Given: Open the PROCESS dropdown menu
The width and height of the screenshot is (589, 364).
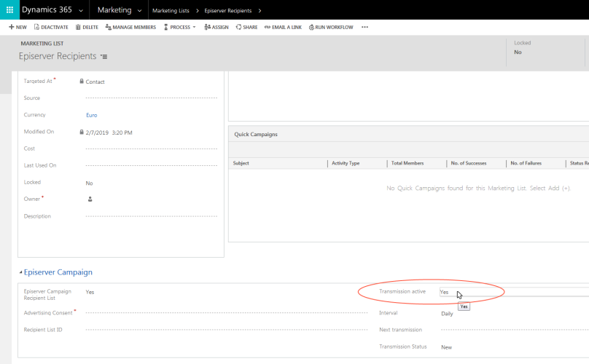Looking at the screenshot, I should coord(180,27).
